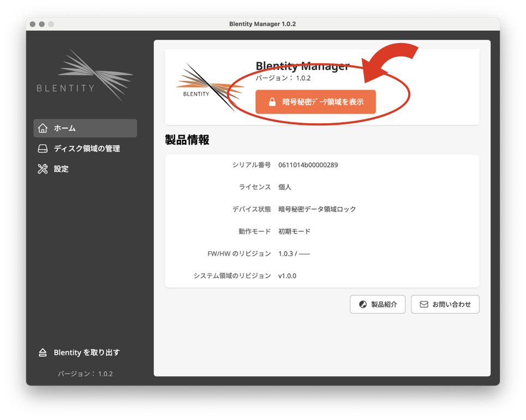526x420 pixels.
Task: Select ホーム in the sidebar
Action: pos(85,128)
